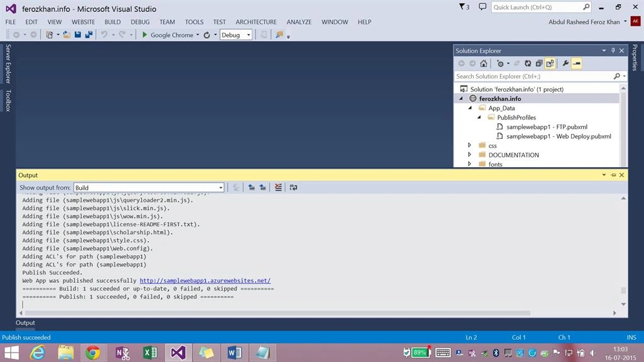Image resolution: width=644 pixels, height=362 pixels.
Task: Start debugging with the green play arrow
Action: pos(144,35)
